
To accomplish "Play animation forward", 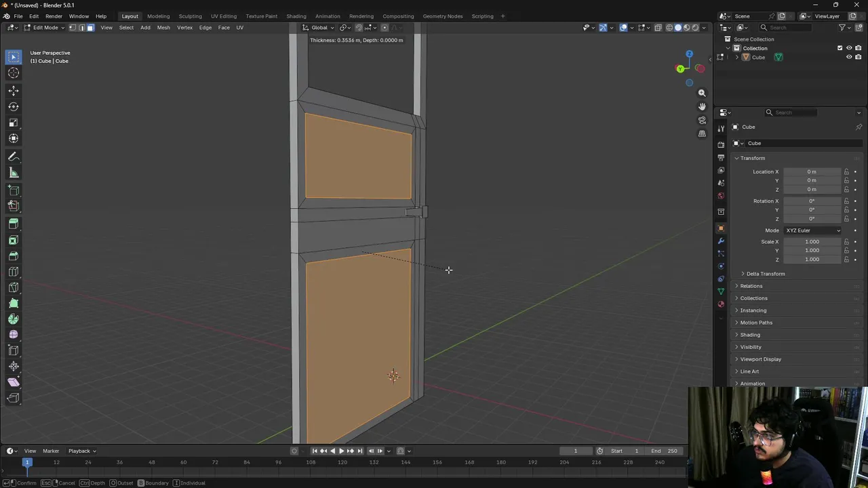I will (x=341, y=451).
